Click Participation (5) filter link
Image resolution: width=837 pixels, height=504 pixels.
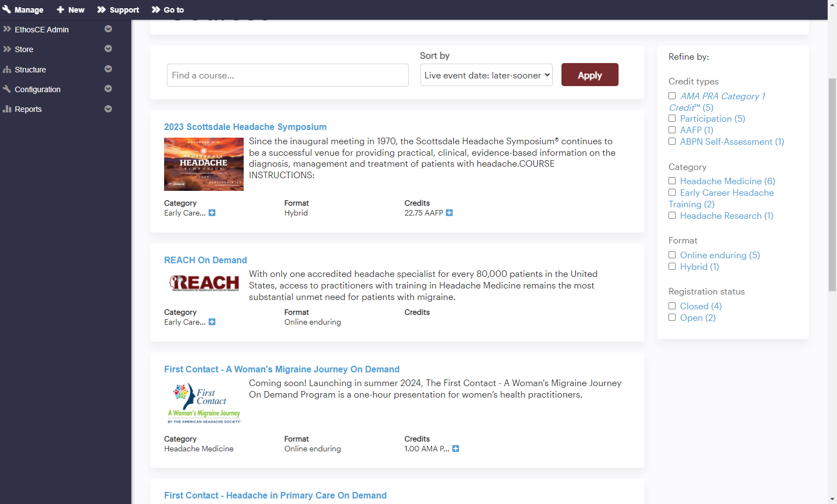tap(712, 118)
